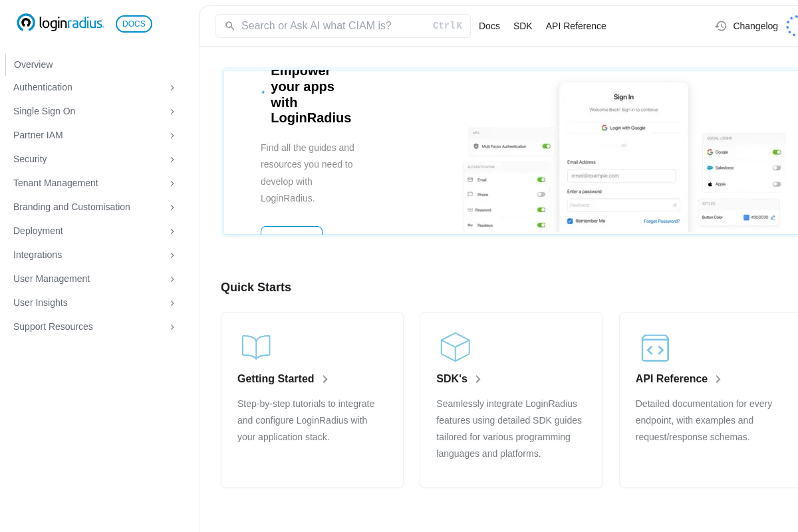Open Security sidebar item
The image size is (798, 532).
coord(30,159)
